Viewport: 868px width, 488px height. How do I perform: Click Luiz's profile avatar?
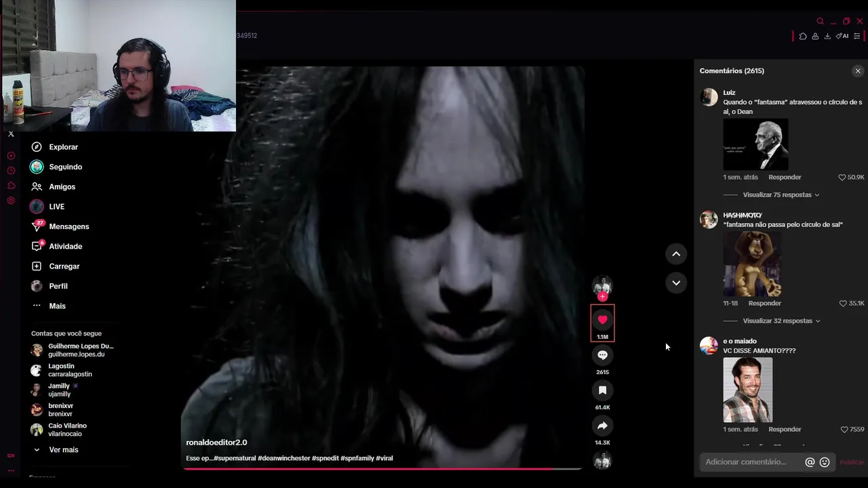pyautogui.click(x=709, y=97)
